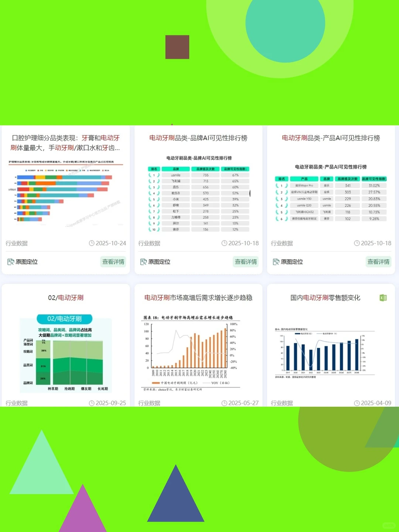Click the 行业数据 label on the first card
The width and height of the screenshot is (399, 532).
[x=17, y=243]
